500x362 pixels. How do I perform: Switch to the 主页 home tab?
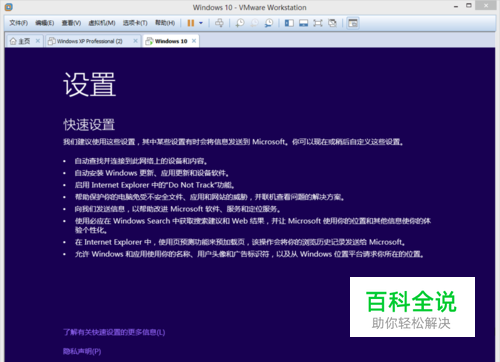click(x=24, y=41)
